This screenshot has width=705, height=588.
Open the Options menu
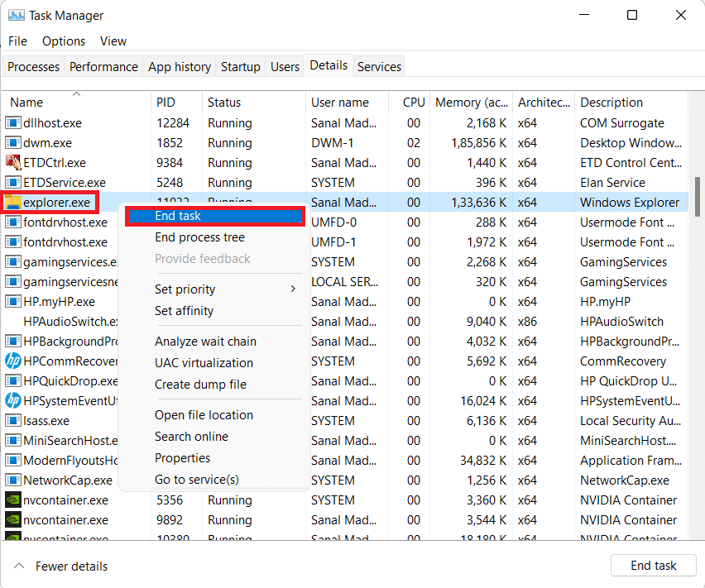pos(64,41)
